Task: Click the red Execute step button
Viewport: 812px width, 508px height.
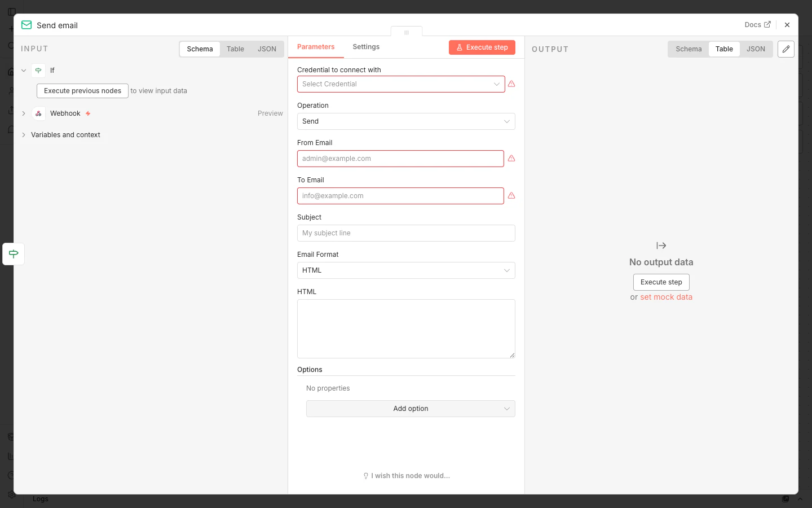Action: (482, 47)
